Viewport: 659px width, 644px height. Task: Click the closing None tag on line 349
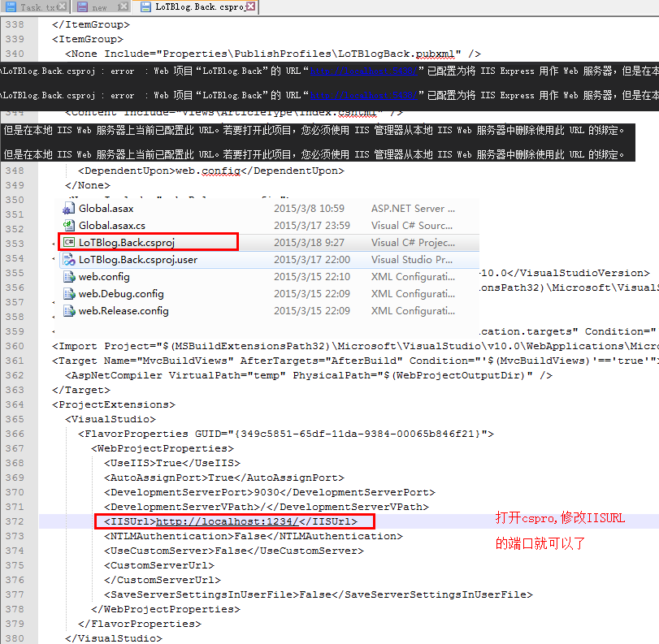88,185
